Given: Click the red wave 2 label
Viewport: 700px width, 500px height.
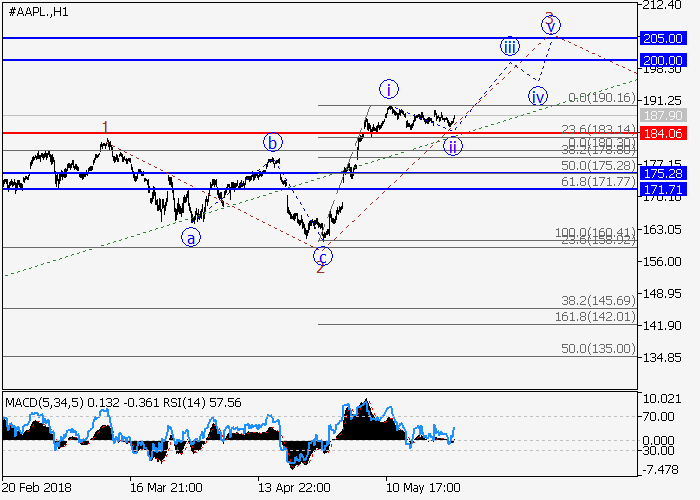Looking at the screenshot, I should (320, 268).
